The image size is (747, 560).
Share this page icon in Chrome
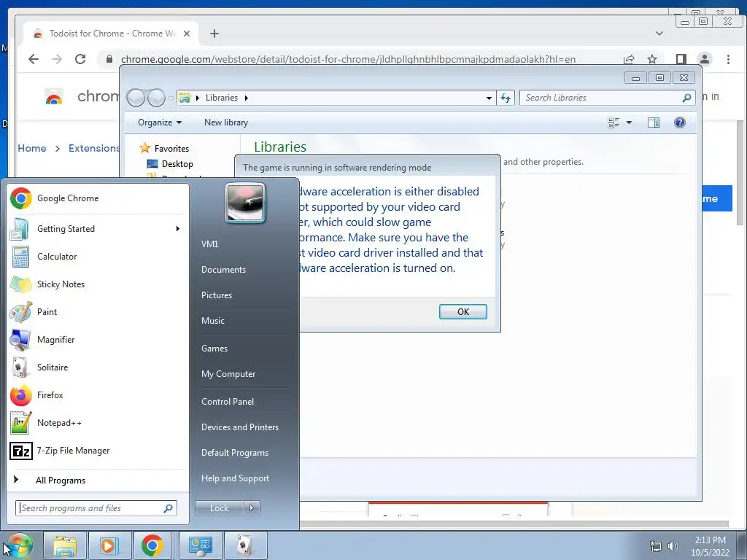629,59
